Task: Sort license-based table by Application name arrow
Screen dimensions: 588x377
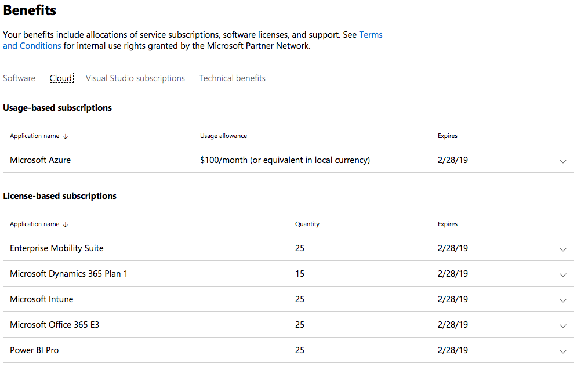Action: [66, 224]
